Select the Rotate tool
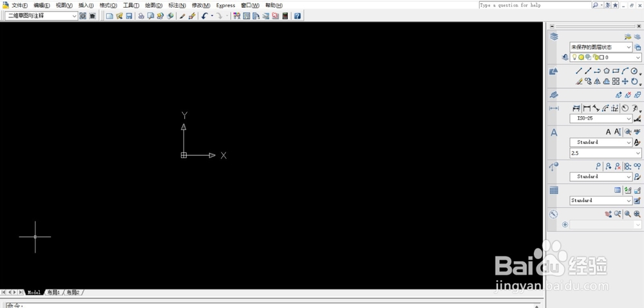The height and width of the screenshot is (308, 644). click(634, 81)
